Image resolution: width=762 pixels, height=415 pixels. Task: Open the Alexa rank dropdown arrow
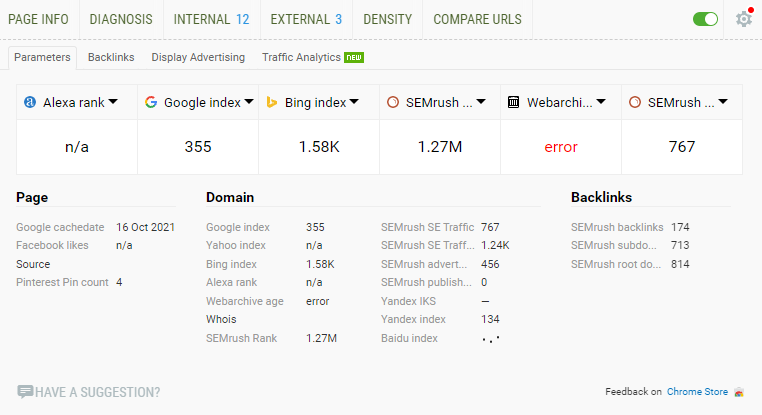pos(113,102)
